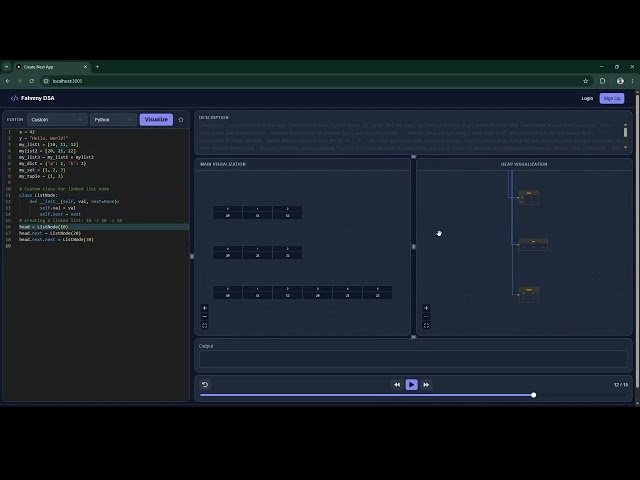Click the MAIN VISUALIZATION panel title

(223, 164)
